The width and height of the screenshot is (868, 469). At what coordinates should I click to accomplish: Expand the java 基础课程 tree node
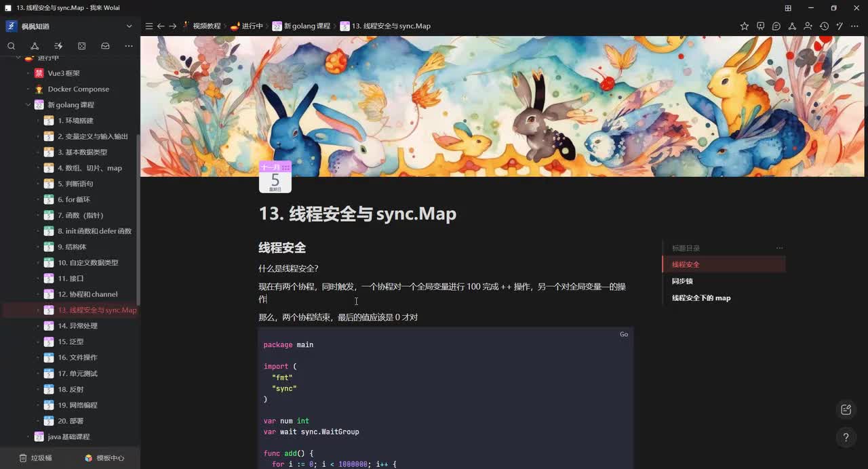28,436
